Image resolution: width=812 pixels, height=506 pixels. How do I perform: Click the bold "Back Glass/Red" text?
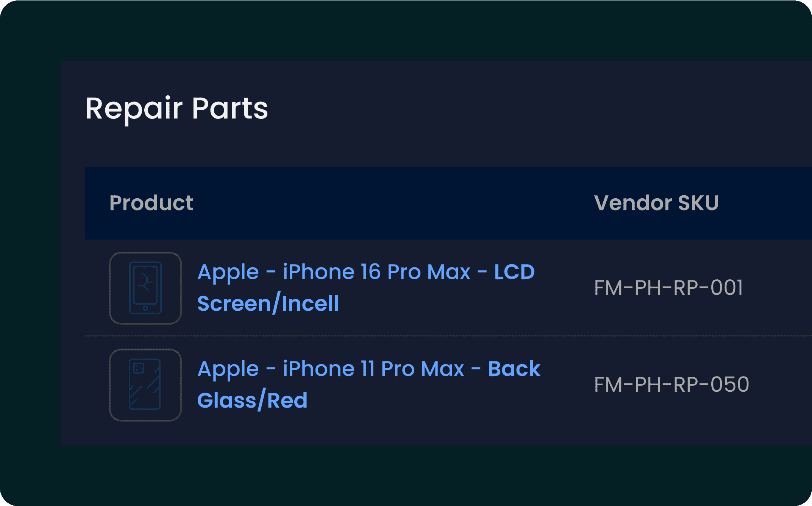click(x=252, y=400)
